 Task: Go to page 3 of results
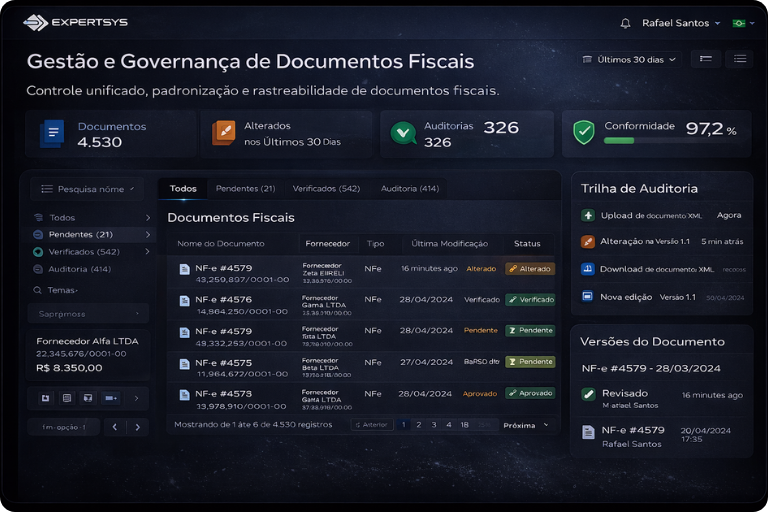434,425
